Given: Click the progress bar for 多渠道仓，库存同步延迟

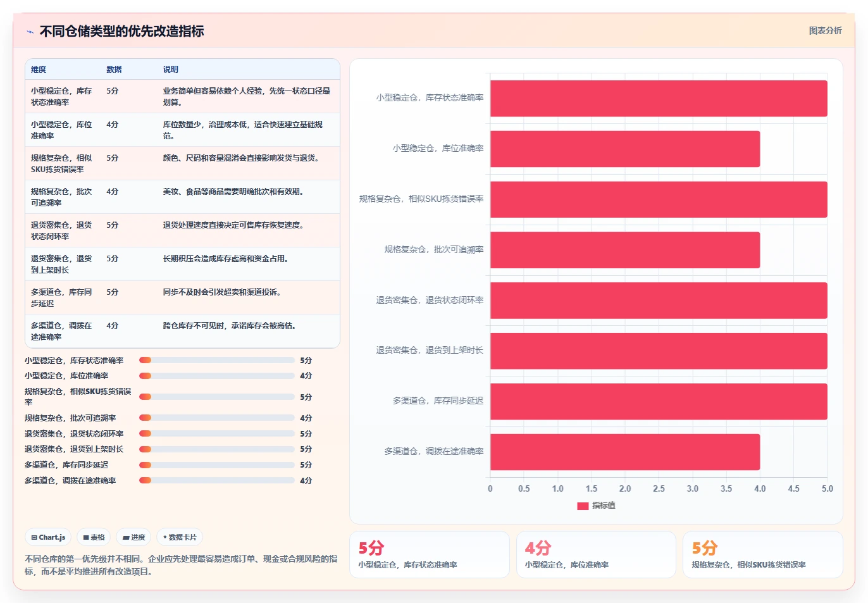Looking at the screenshot, I should pos(217,464).
